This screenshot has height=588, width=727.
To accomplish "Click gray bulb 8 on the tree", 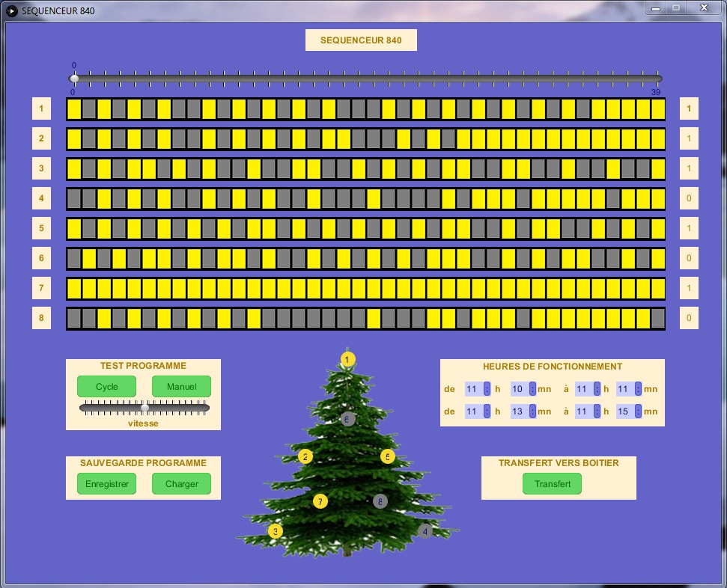I will (380, 501).
